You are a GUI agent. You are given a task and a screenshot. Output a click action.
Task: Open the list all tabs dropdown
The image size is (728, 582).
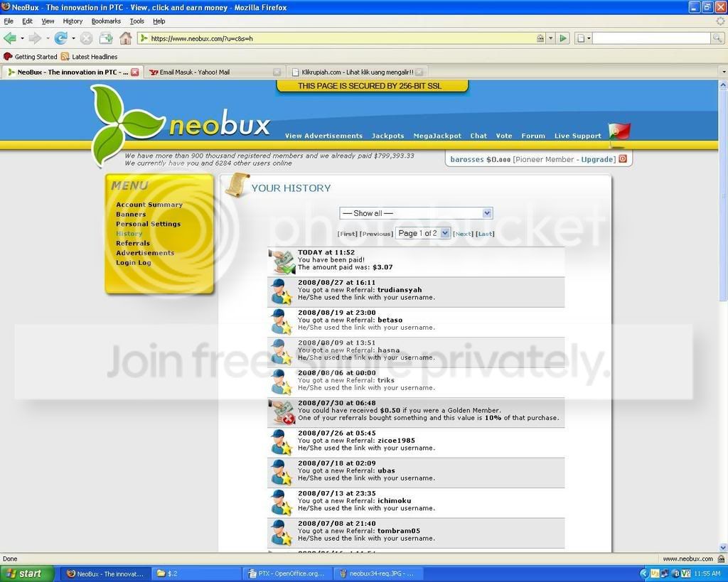click(723, 72)
